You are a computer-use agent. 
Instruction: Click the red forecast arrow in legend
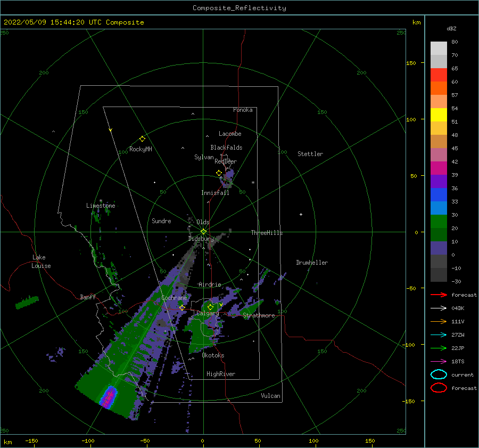pyautogui.click(x=439, y=295)
